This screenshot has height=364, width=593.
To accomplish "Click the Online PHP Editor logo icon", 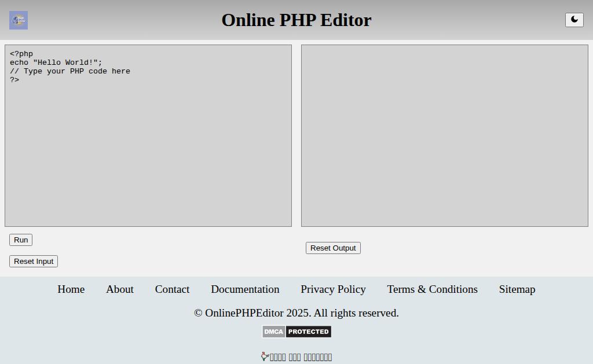I will [x=19, y=20].
